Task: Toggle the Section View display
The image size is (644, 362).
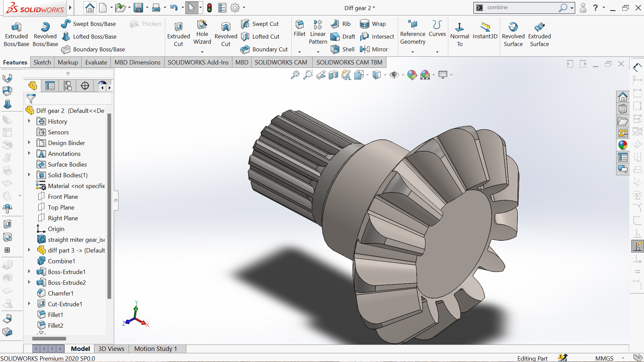Action: [333, 75]
